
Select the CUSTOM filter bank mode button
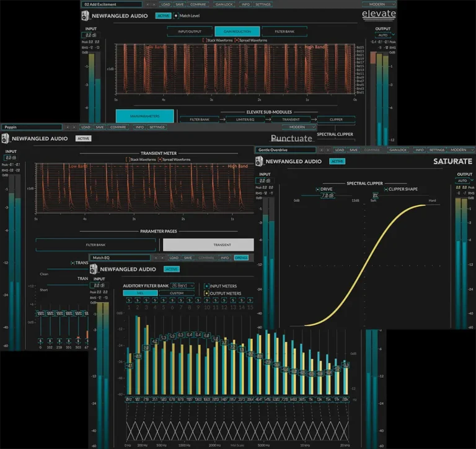click(177, 293)
